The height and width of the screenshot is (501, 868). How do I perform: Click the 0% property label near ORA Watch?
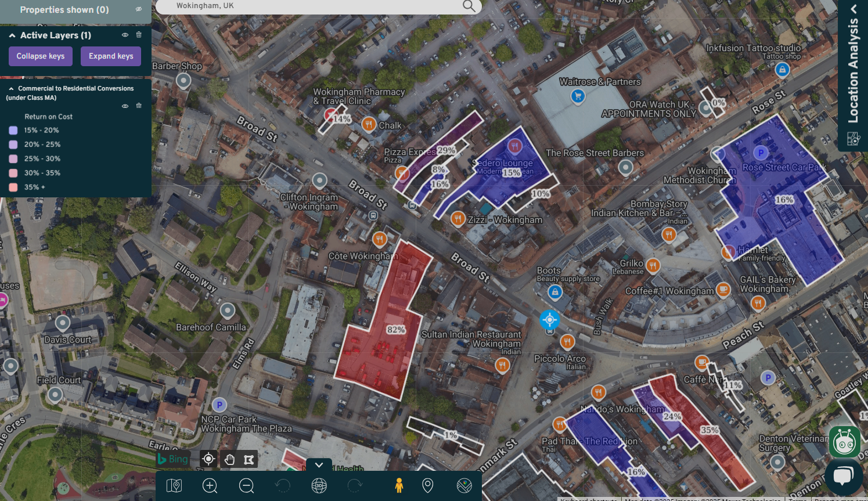(719, 103)
